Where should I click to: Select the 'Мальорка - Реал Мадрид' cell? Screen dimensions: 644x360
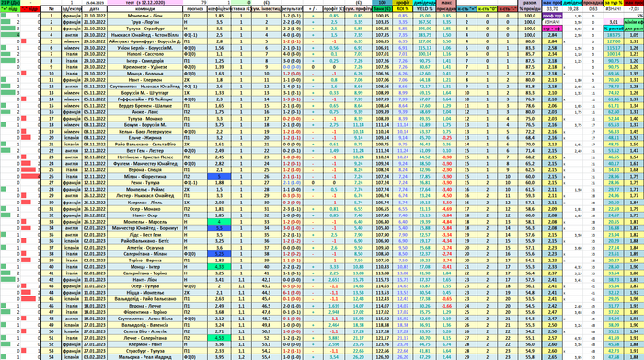pyautogui.click(x=145, y=357)
